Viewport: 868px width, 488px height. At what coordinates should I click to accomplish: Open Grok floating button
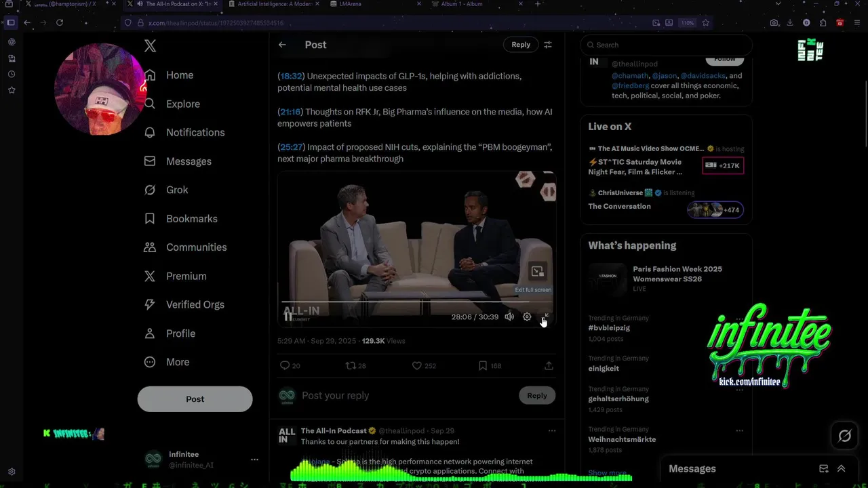[845, 436]
